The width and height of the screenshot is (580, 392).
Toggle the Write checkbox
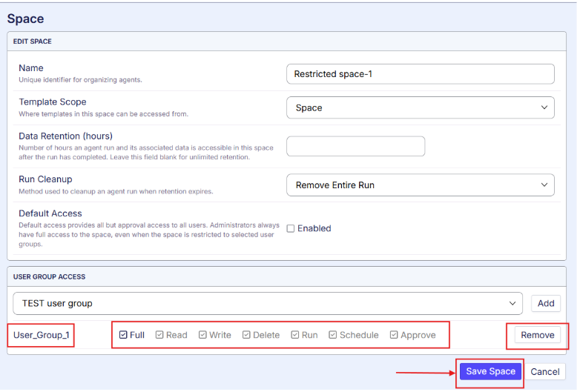coord(202,335)
